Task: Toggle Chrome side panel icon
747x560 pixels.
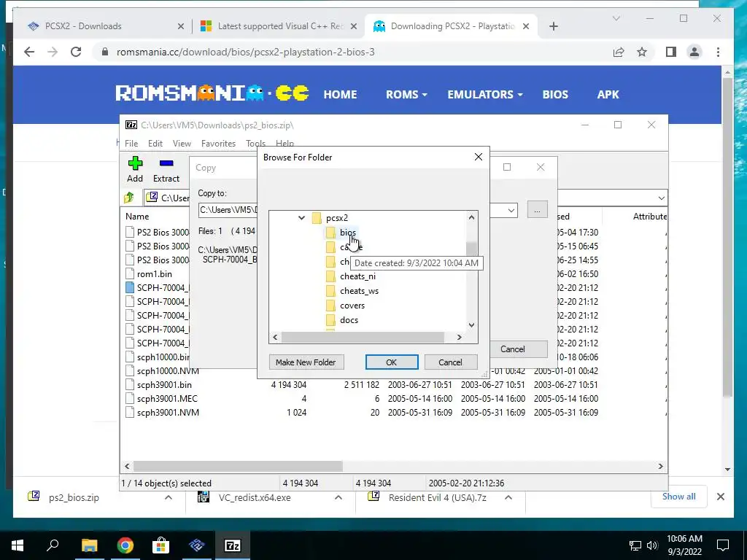Action: click(671, 52)
